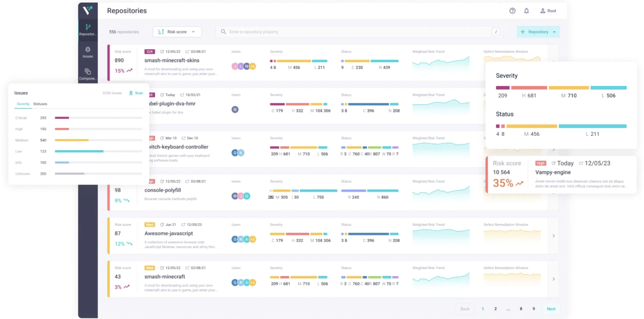Screen dimensions: 644x319
Task: Click the rising trend arrow next to 15%
Action: pyautogui.click(x=129, y=70)
